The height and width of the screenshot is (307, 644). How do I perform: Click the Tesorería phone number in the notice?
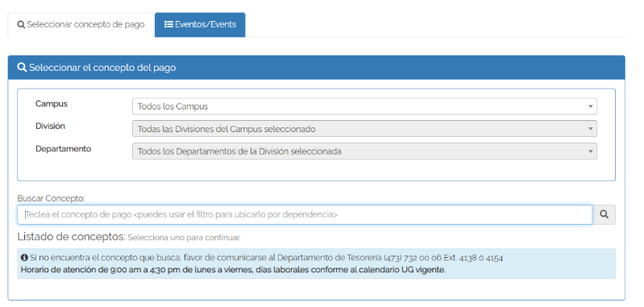pos(443,258)
